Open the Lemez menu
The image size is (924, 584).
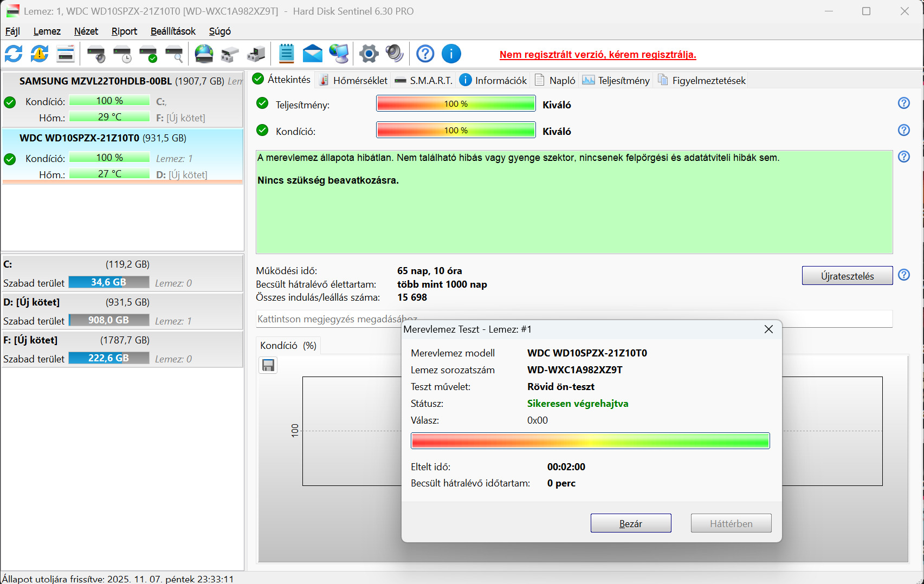(x=47, y=31)
